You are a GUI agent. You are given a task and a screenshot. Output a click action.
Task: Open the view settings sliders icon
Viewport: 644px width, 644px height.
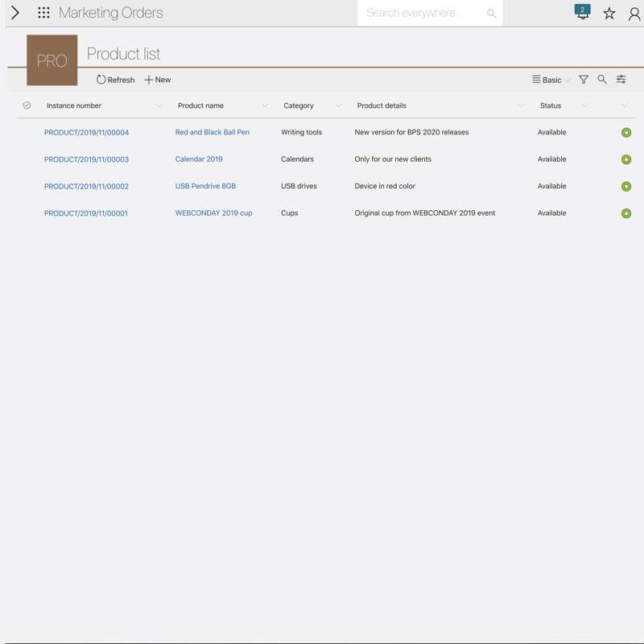tap(621, 80)
